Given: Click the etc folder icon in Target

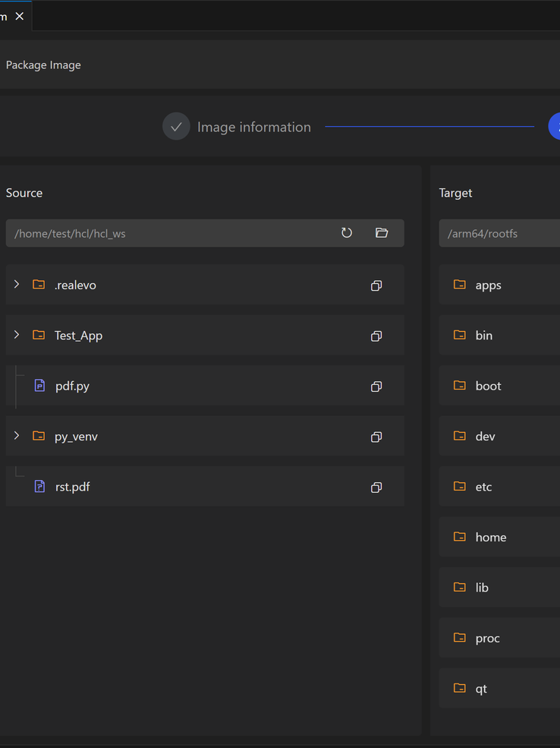Looking at the screenshot, I should [459, 486].
